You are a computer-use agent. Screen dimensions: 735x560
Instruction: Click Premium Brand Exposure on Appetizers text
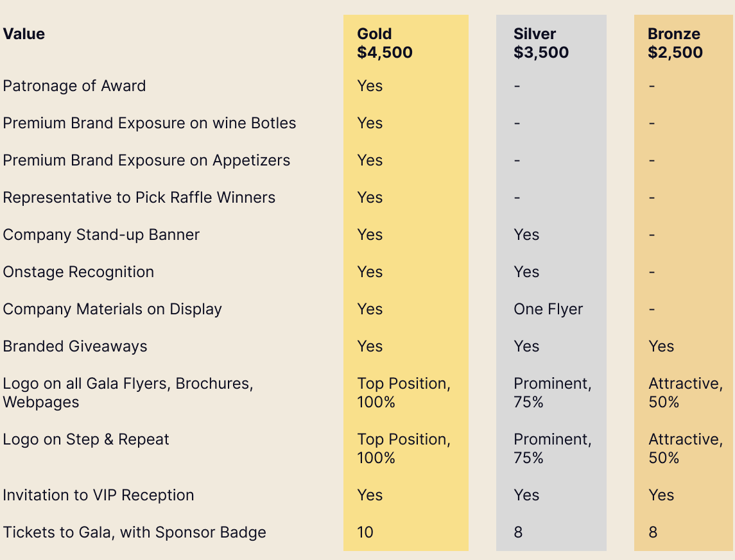point(146,160)
